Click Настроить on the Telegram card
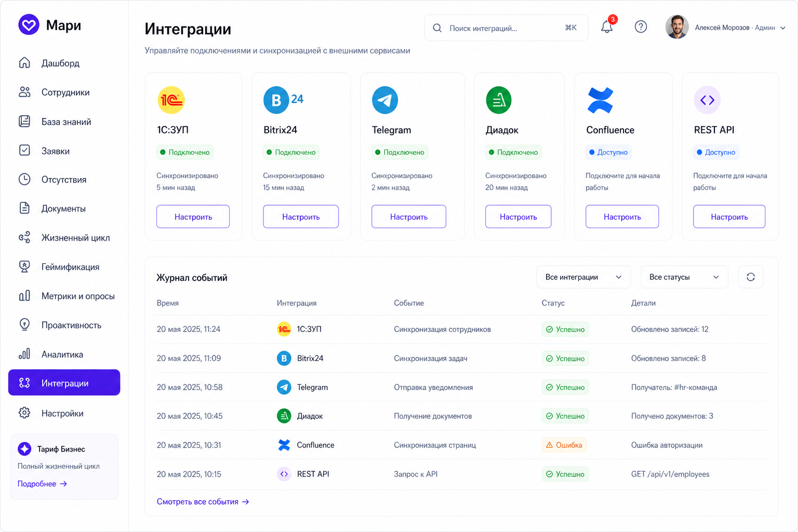 (x=408, y=217)
